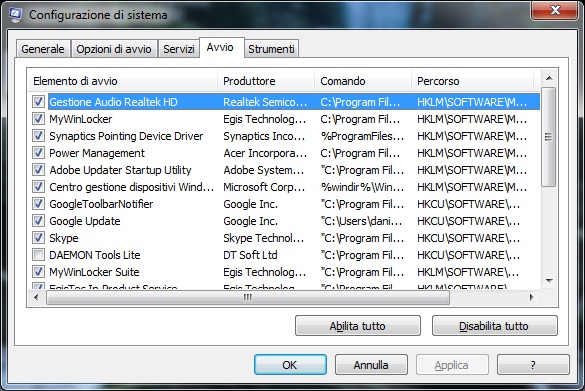This screenshot has width=585, height=391.
Task: Click the %windir%\Win... command cell
Action: click(x=362, y=187)
